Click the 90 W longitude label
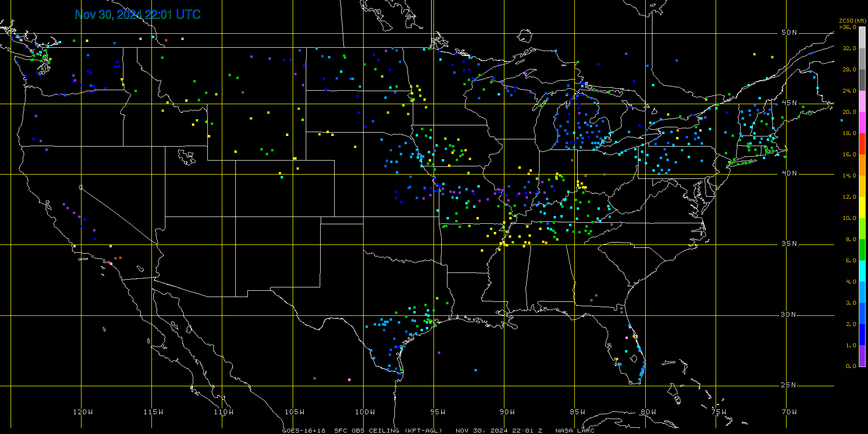This screenshot has width=868, height=434. (507, 412)
